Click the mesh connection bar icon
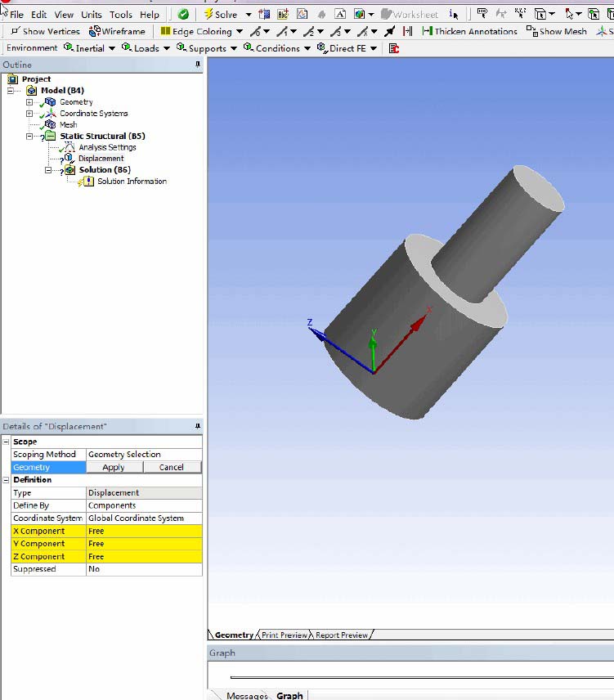 tap(407, 31)
